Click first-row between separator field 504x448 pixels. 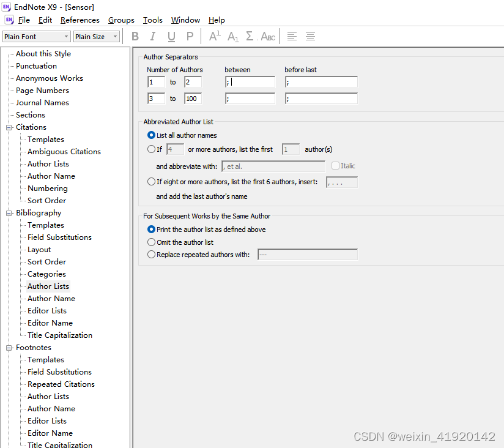pyautogui.click(x=250, y=82)
